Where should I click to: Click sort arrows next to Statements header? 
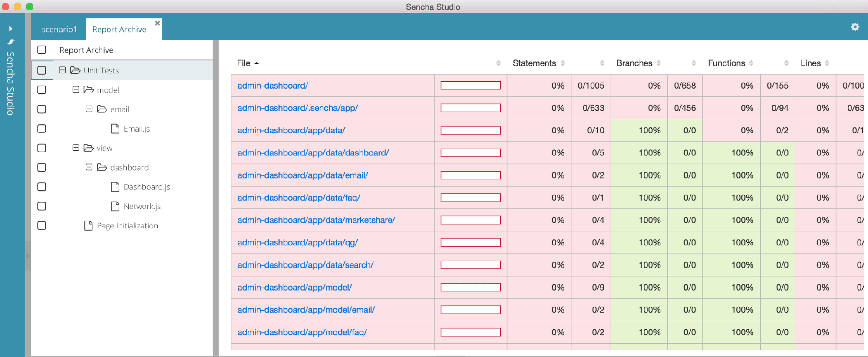coord(563,63)
